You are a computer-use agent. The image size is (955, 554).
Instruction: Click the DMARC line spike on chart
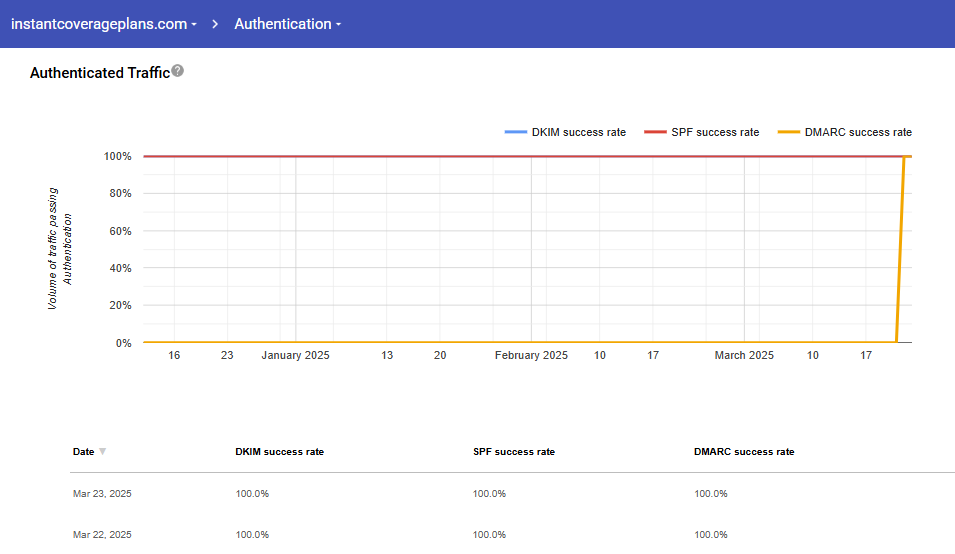click(x=900, y=250)
